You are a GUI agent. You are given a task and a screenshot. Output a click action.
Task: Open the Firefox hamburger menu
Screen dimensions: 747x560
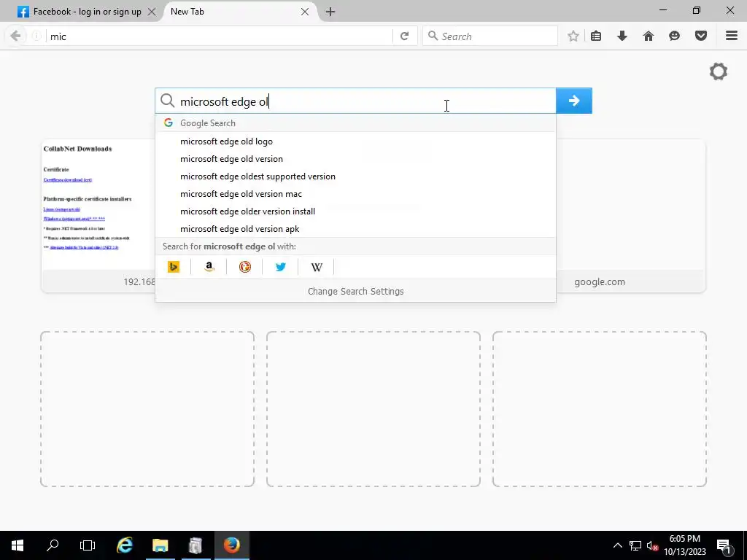coord(732,36)
